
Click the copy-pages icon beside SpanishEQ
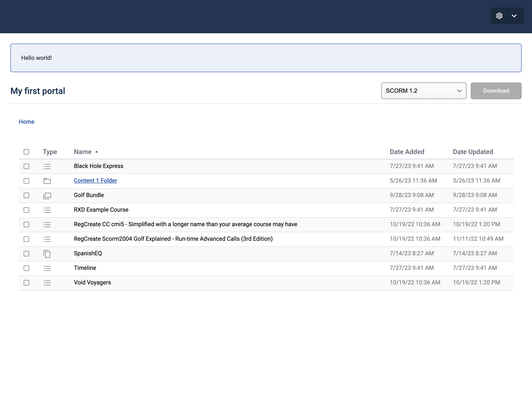[x=47, y=254]
